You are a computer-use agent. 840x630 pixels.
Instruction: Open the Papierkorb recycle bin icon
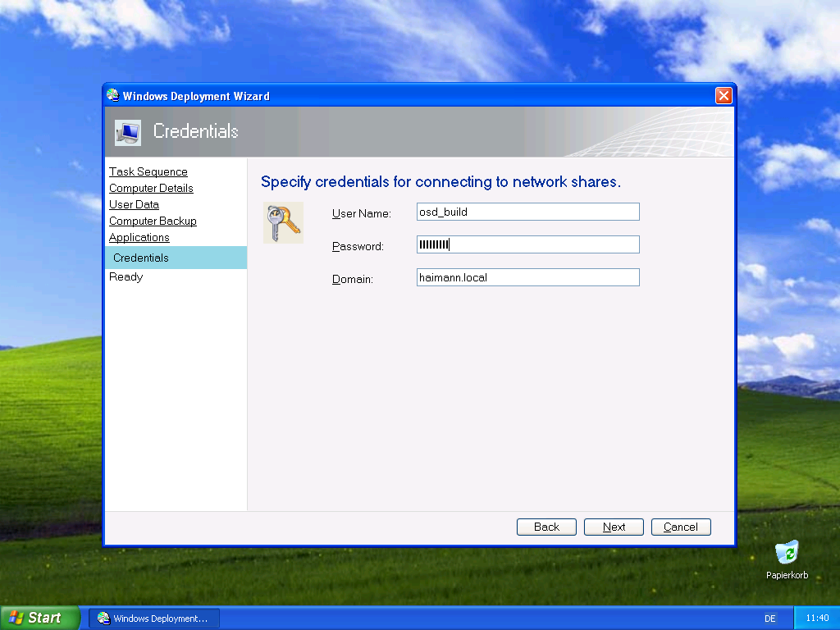coord(787,560)
